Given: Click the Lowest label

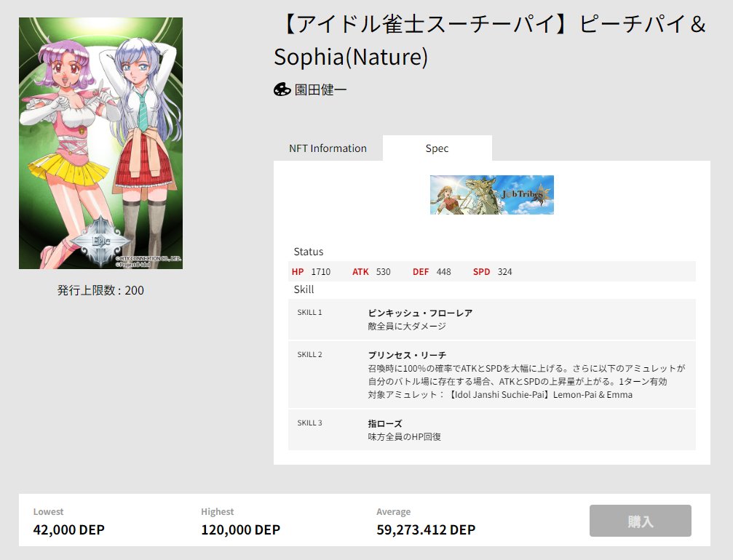Looking at the screenshot, I should click(x=48, y=511).
